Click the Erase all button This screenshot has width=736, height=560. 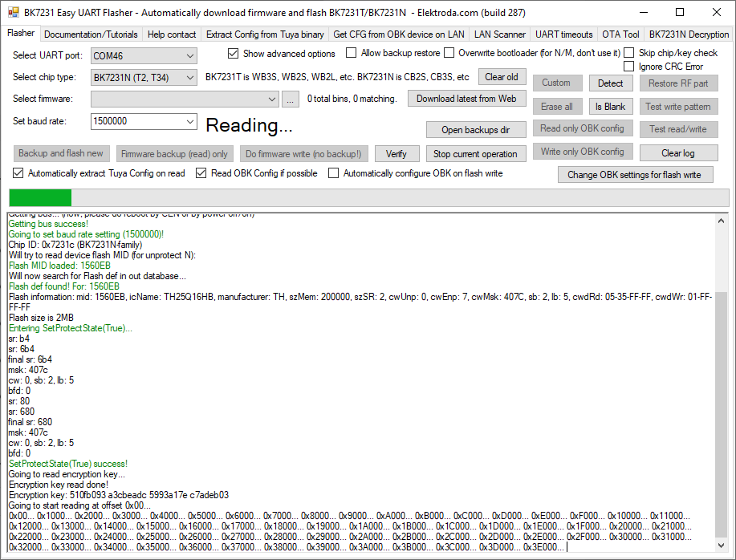pyautogui.click(x=557, y=107)
